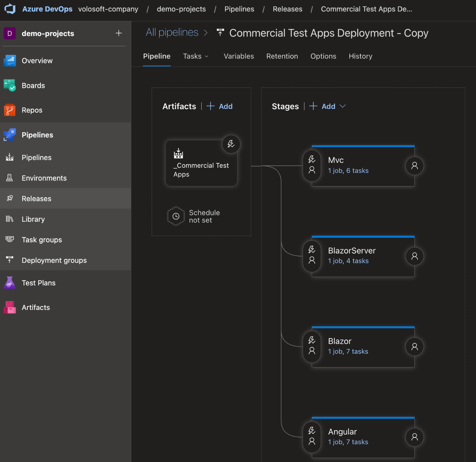Click Commercial Test Apps De... breadcrumb
Image resolution: width=476 pixels, height=462 pixels.
click(366, 9)
